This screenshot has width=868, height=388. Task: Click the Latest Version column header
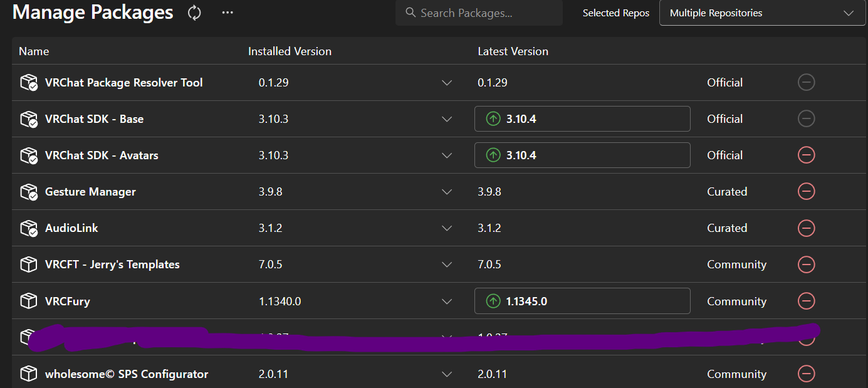click(x=513, y=51)
